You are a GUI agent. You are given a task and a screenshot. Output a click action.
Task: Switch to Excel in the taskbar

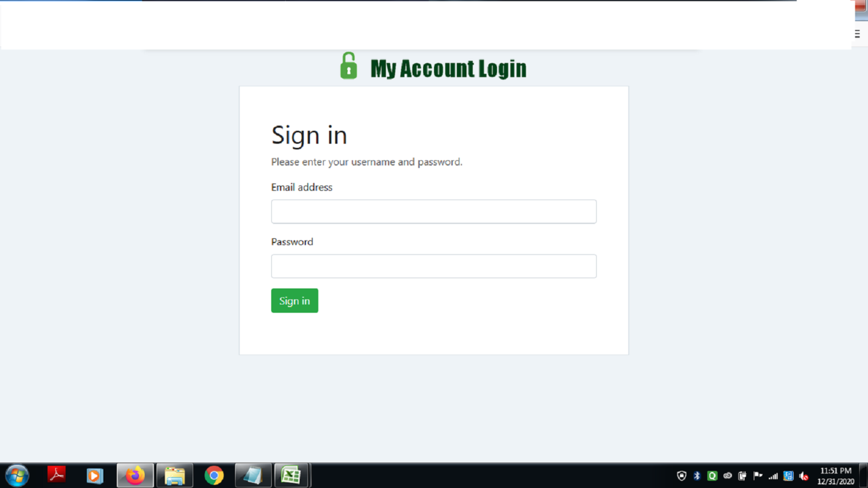tap(292, 476)
